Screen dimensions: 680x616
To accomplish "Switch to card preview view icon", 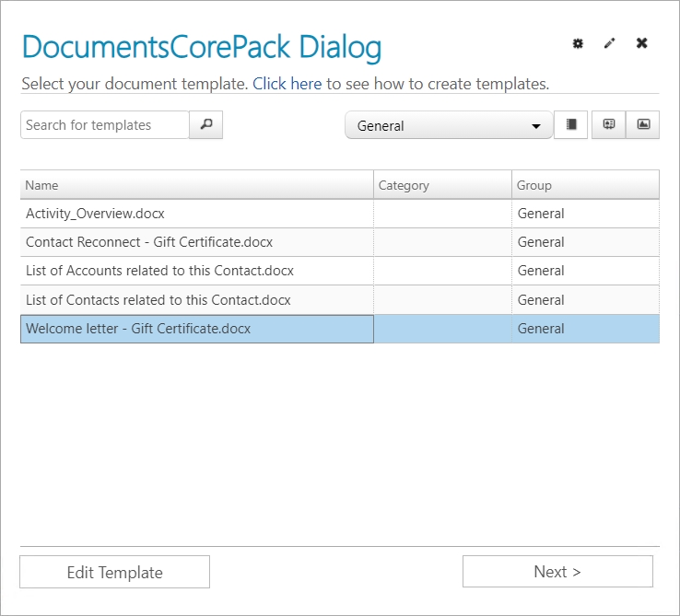I will tap(609, 125).
